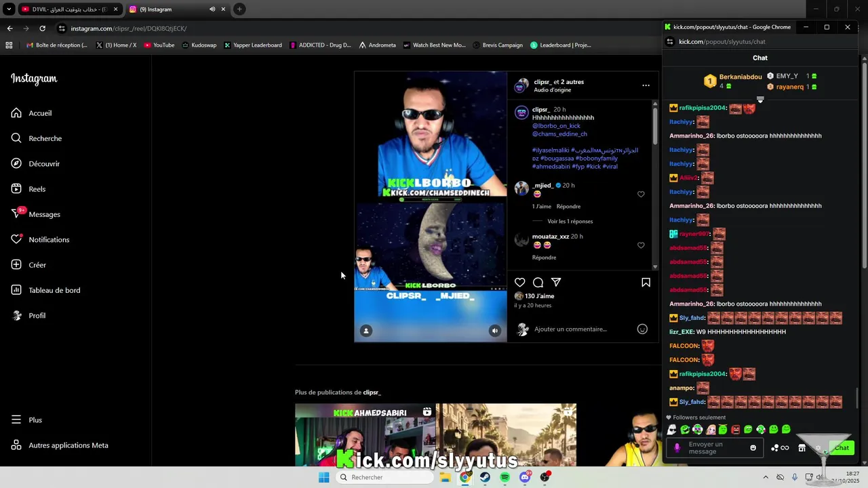Click the Chat send button in Kick
Image resolution: width=868 pixels, height=488 pixels.
coord(842,448)
